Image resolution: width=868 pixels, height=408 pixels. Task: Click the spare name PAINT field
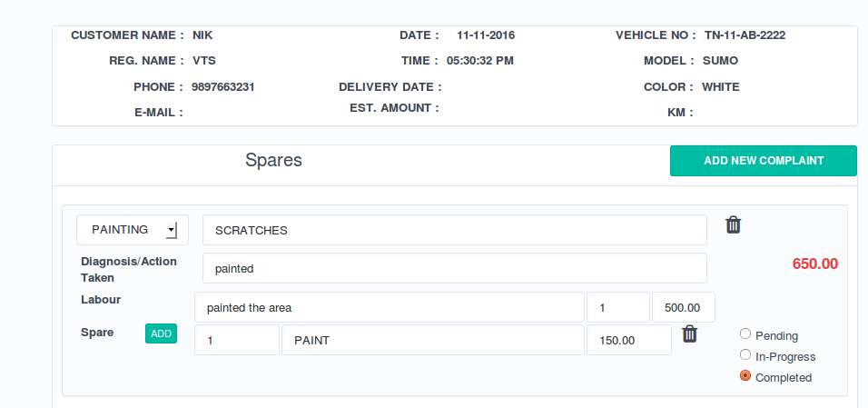click(432, 341)
